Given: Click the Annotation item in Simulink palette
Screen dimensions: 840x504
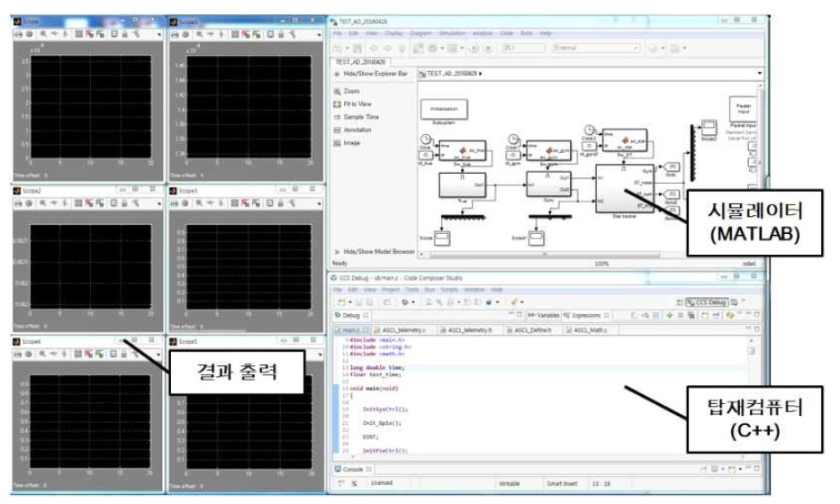Looking at the screenshot, I should [352, 130].
